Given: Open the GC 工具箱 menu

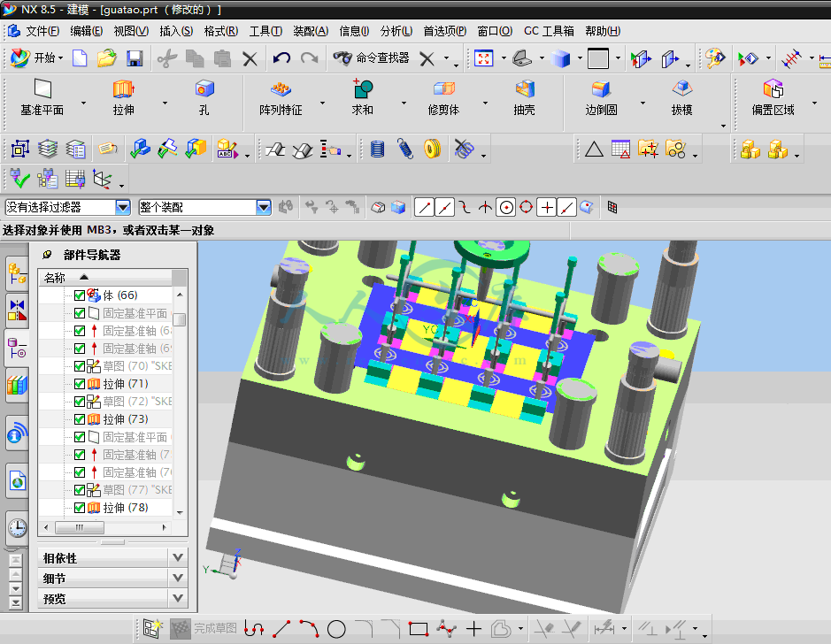Looking at the screenshot, I should pos(549,31).
